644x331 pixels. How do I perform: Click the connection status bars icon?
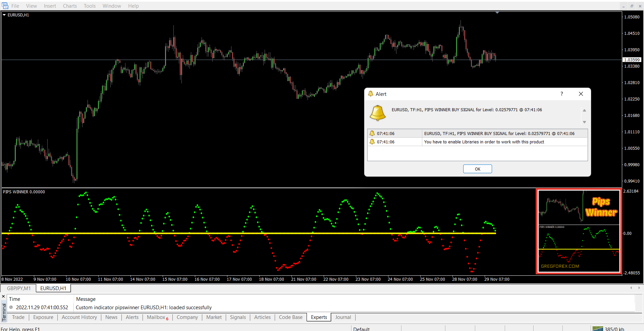click(x=597, y=329)
